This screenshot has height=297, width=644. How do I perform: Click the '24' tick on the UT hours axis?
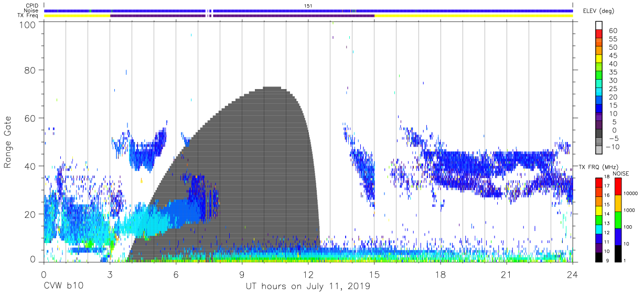573,274
